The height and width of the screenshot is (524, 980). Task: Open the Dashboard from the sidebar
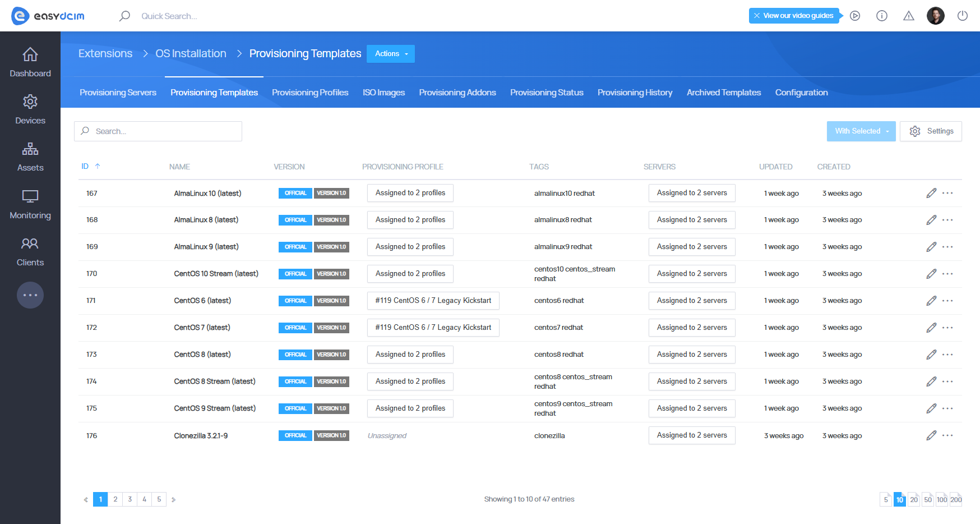pyautogui.click(x=30, y=62)
